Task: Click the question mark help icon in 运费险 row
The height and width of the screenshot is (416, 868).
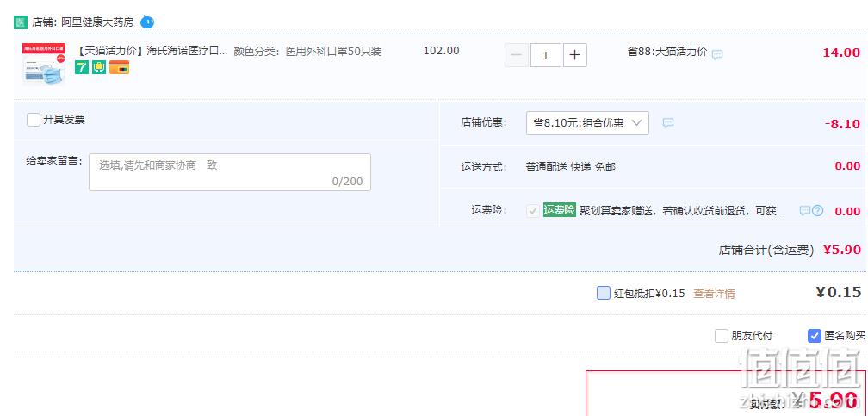Action: [x=818, y=210]
